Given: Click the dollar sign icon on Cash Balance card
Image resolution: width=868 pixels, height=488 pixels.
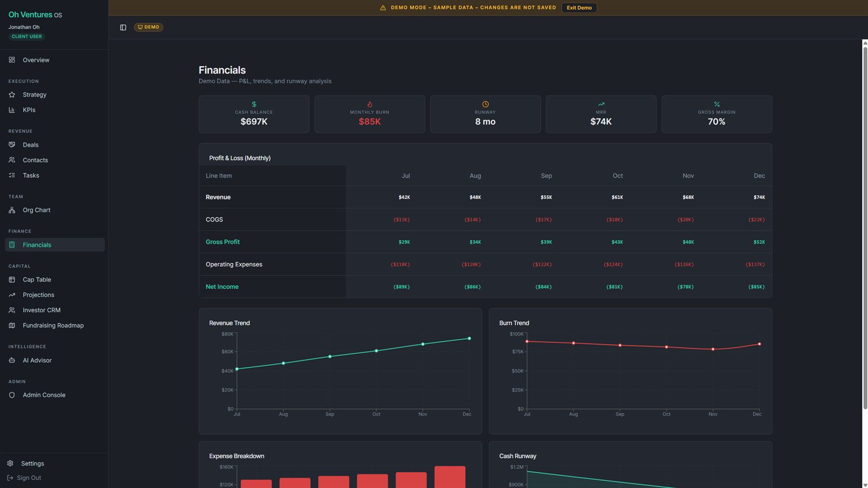Looking at the screenshot, I should click(254, 104).
